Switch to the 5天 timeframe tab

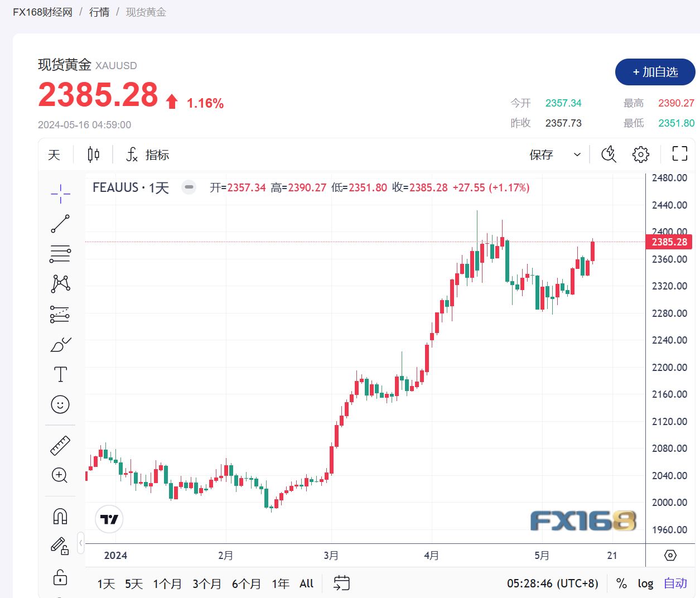[x=133, y=583]
